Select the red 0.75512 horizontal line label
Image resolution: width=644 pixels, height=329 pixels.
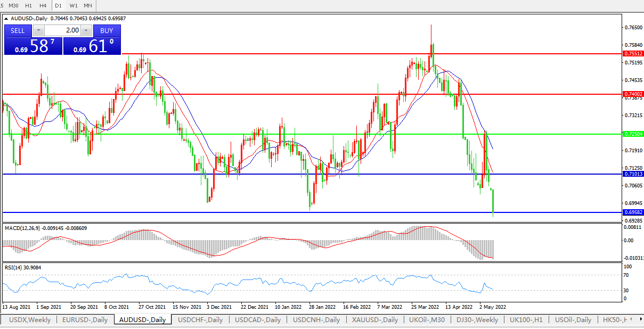(x=633, y=54)
